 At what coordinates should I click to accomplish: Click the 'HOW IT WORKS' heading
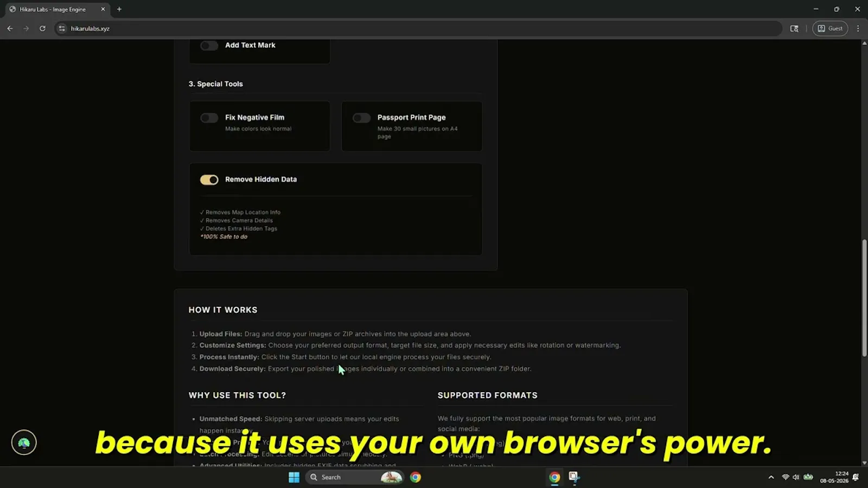click(223, 310)
